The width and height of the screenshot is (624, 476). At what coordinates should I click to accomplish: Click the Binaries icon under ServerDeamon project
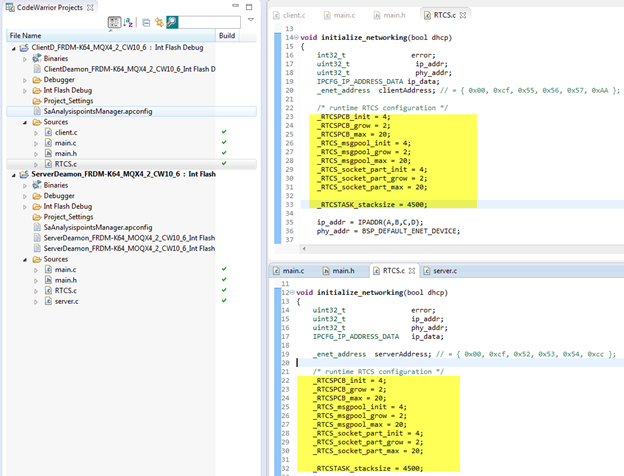(x=37, y=185)
